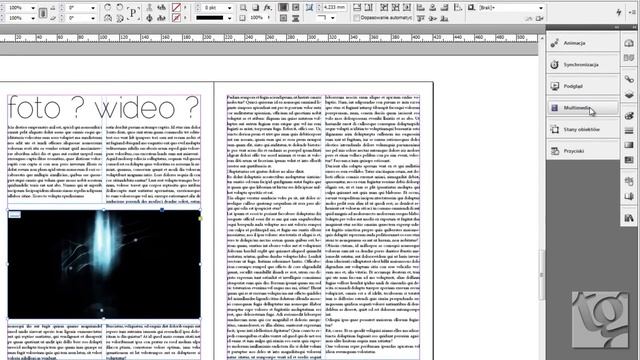Open the stroke weight 0 pkt dropdown
Image resolution: width=640 pixels, height=360 pixels.
point(229,8)
